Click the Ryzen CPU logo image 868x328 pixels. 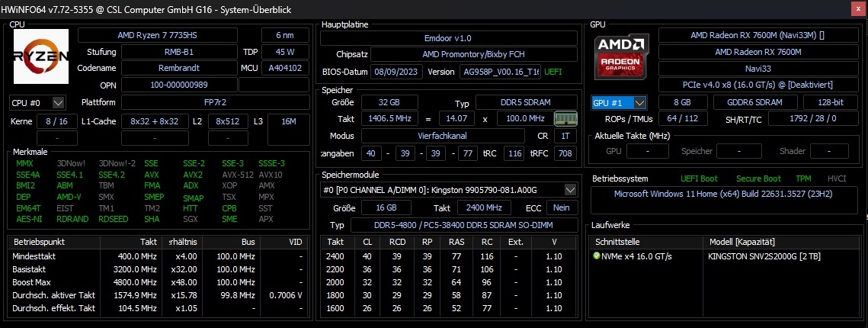(x=41, y=56)
